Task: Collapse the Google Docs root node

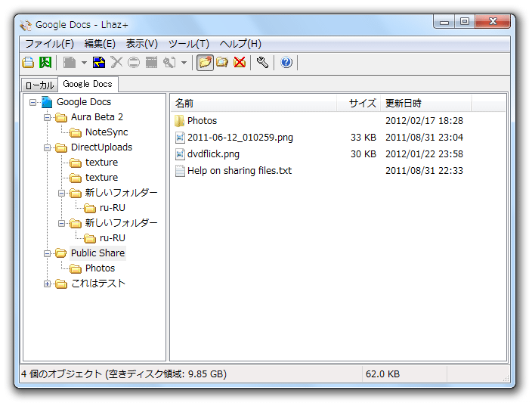Action: 32,102
